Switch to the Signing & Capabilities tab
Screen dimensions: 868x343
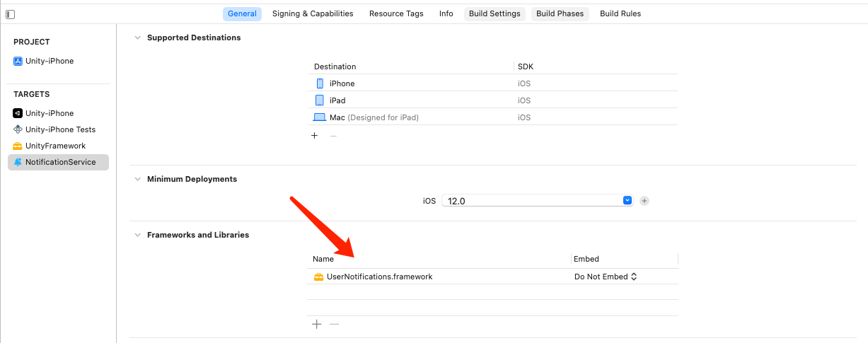pos(313,13)
